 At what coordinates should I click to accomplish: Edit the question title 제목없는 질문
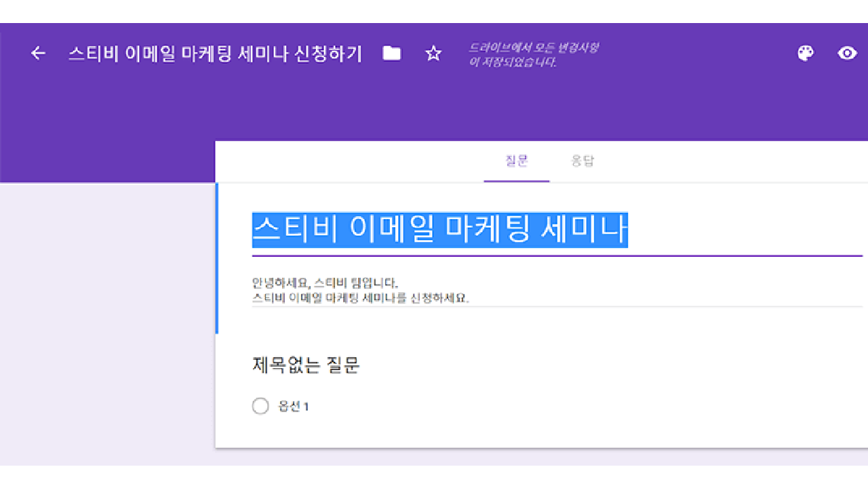[305, 366]
